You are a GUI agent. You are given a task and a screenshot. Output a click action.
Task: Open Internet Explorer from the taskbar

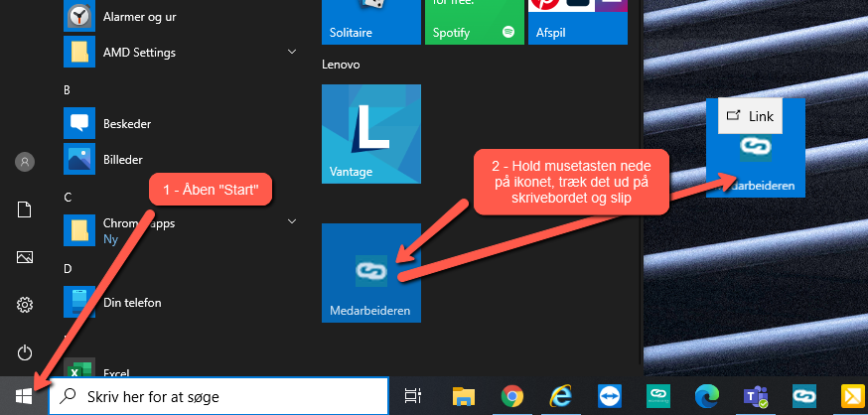tap(561, 396)
